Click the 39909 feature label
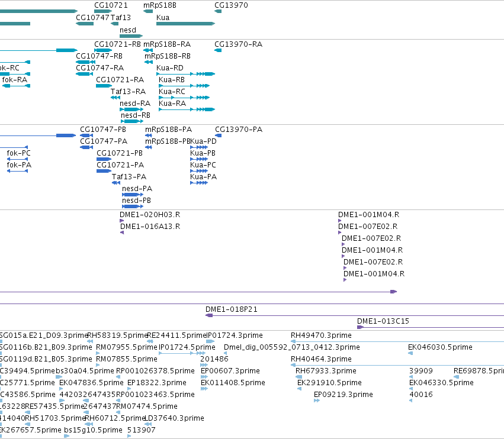Screen dimensions: 504x439 click(x=421, y=371)
